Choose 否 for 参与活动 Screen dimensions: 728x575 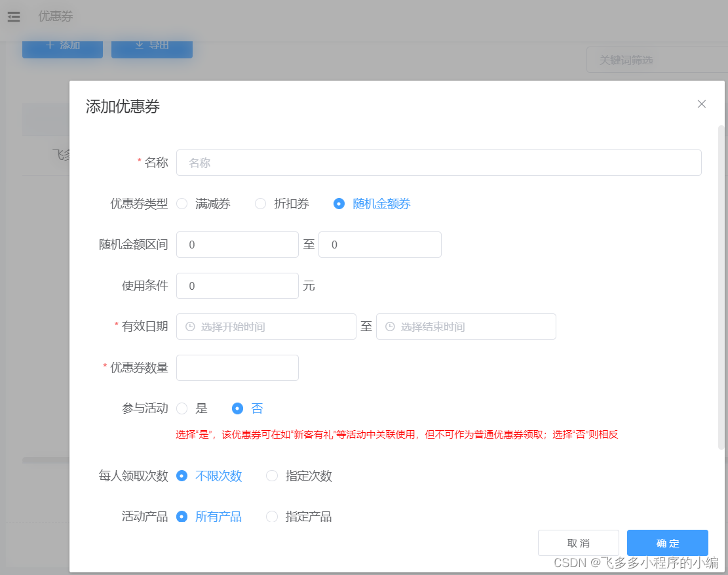point(237,408)
